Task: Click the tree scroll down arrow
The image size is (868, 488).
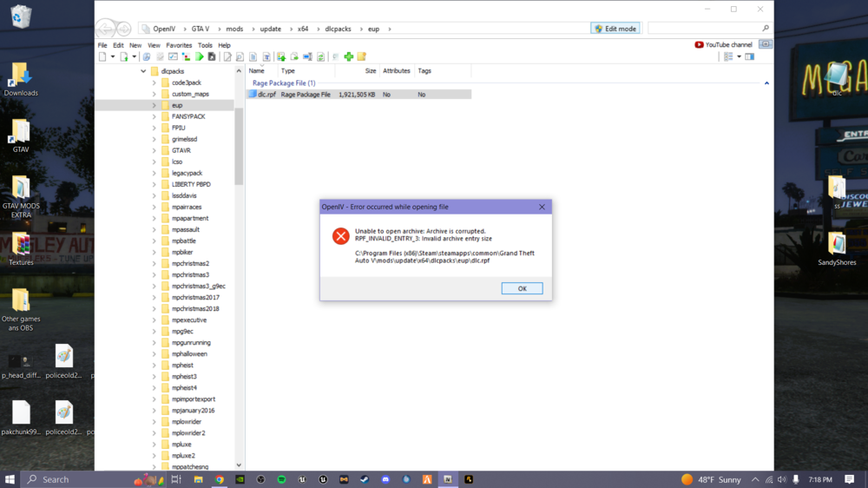Action: pos(239,465)
